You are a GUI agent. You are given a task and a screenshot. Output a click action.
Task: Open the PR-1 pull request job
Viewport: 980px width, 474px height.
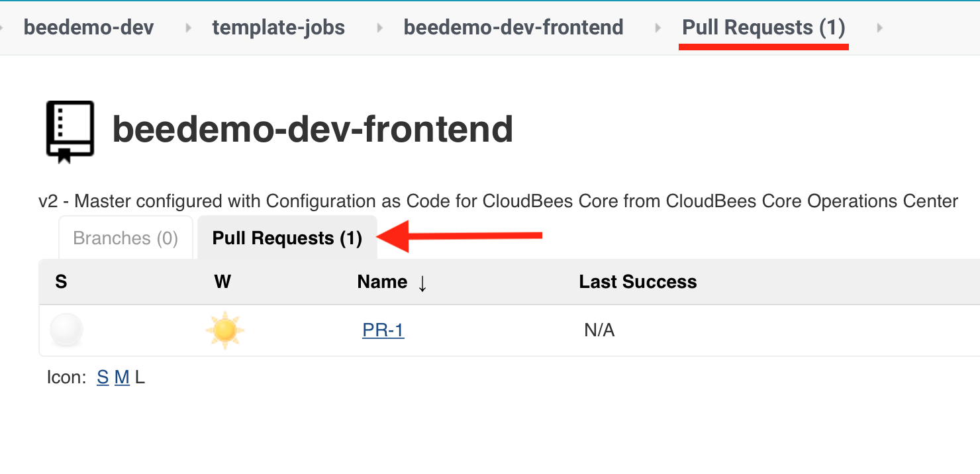point(383,330)
